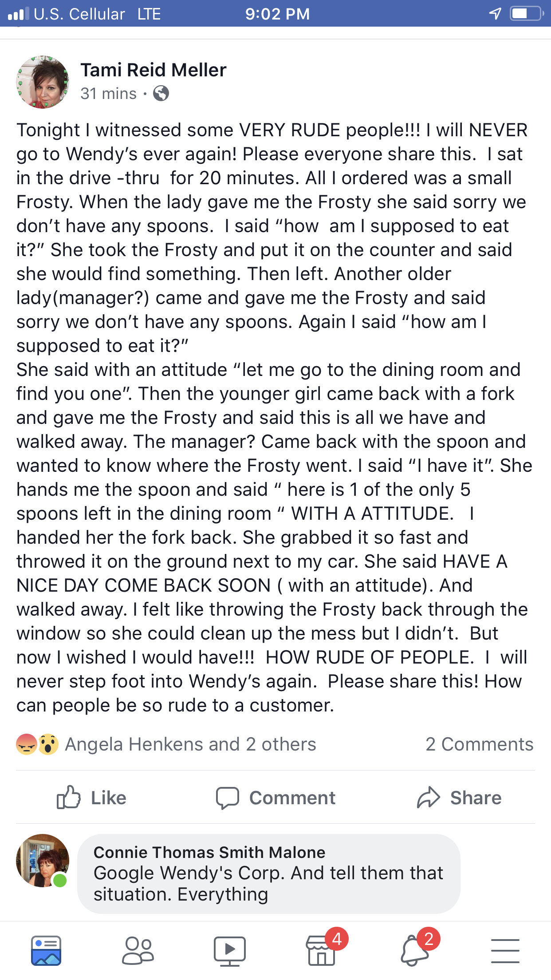Open the News Feed tab icon
551x980 pixels.
click(x=46, y=951)
